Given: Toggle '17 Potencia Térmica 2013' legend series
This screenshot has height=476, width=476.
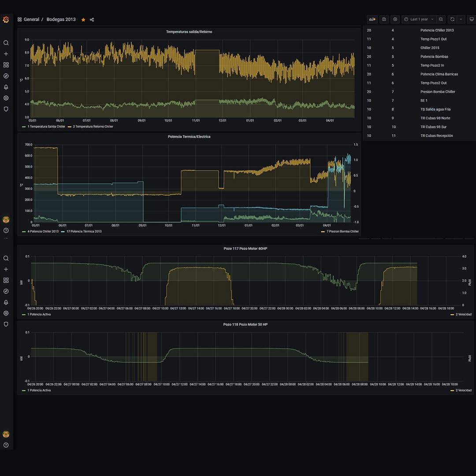Looking at the screenshot, I should [84, 231].
